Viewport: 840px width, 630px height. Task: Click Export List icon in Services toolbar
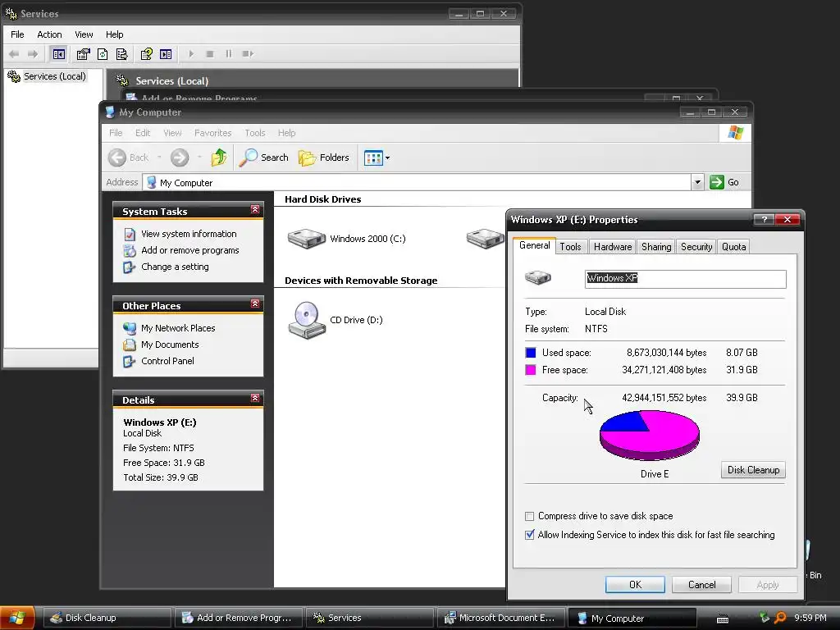click(122, 53)
